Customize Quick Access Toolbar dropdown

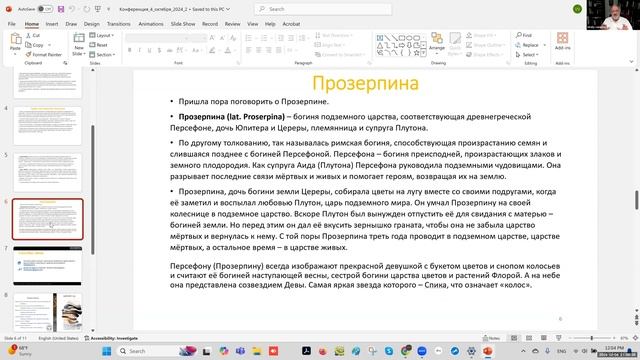tap(109, 9)
